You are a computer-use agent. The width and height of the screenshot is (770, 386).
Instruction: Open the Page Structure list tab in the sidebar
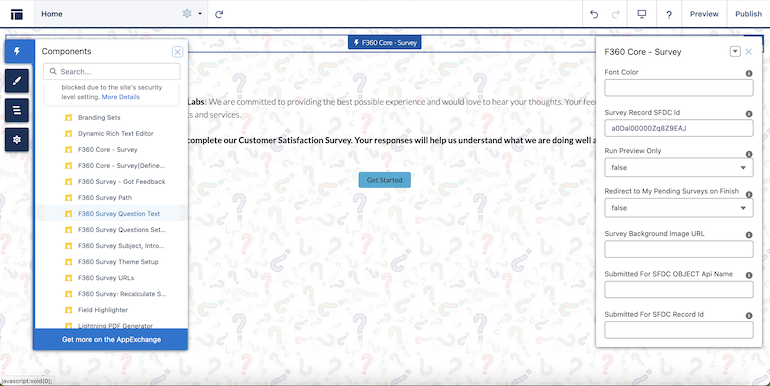click(x=17, y=110)
